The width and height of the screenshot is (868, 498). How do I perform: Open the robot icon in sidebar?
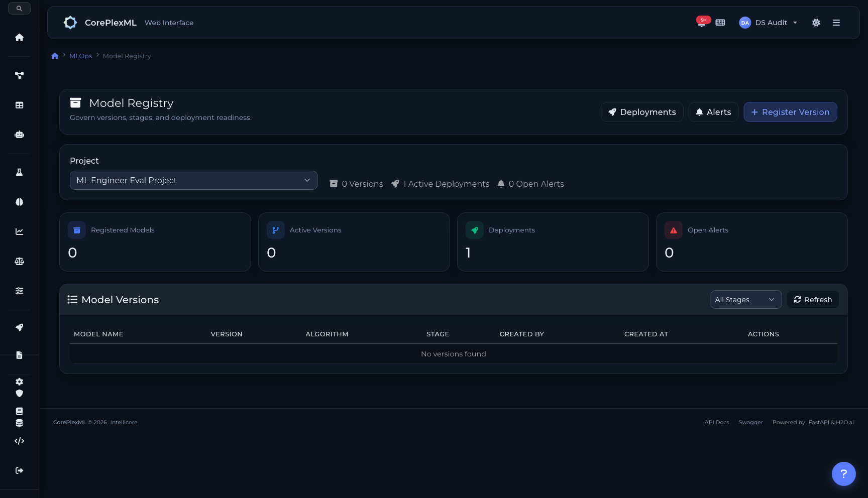(x=19, y=135)
